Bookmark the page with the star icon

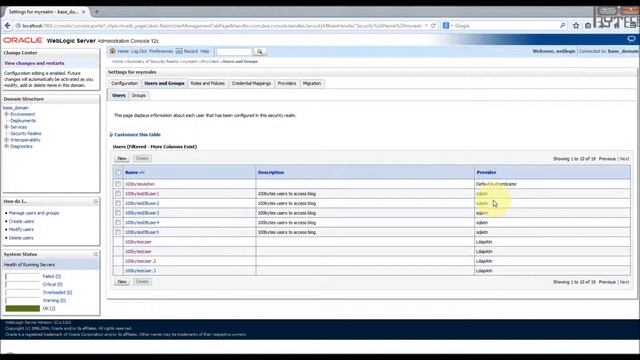click(576, 25)
